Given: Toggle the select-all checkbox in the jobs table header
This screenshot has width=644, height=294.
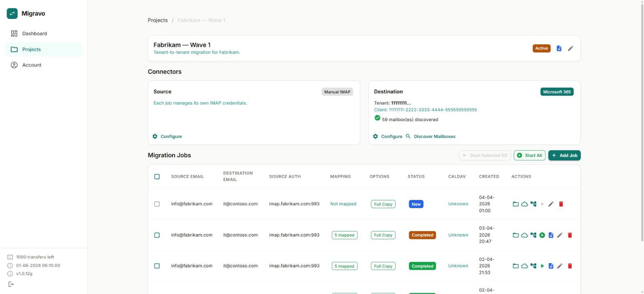Looking at the screenshot, I should click(x=157, y=177).
